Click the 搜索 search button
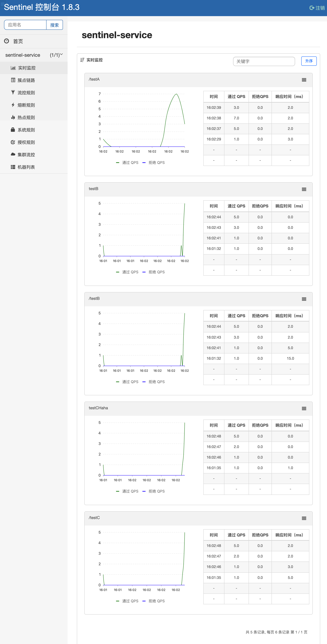The width and height of the screenshot is (327, 644). pos(54,25)
